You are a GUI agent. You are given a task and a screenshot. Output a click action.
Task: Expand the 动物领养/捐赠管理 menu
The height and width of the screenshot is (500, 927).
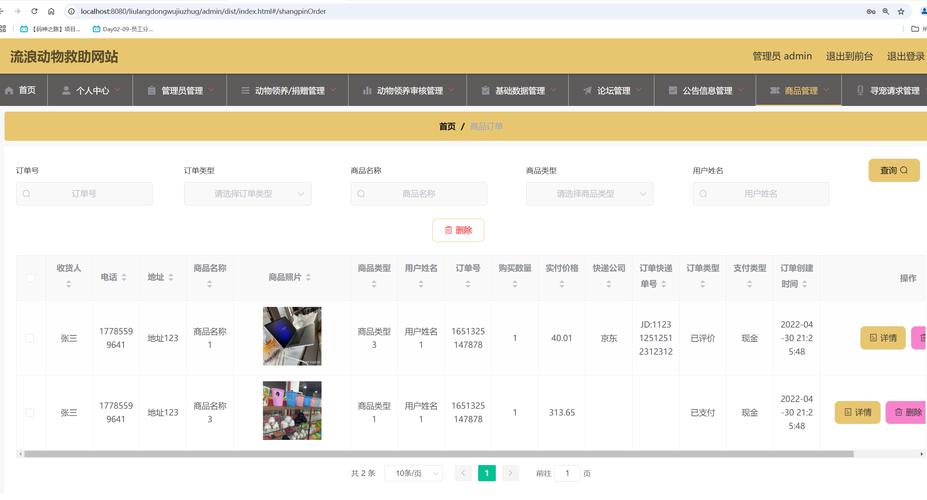[288, 90]
